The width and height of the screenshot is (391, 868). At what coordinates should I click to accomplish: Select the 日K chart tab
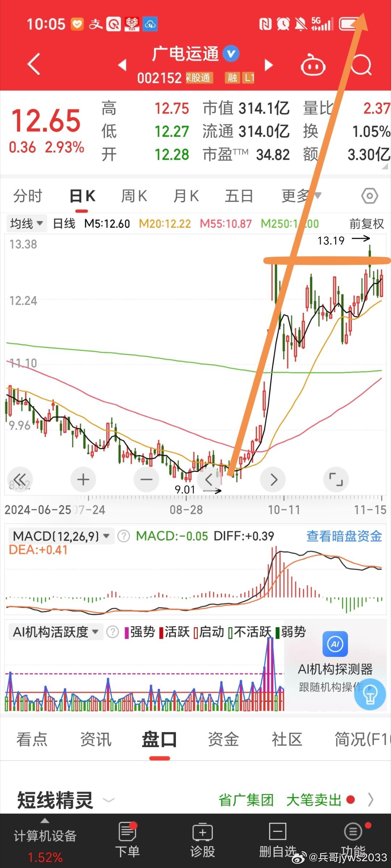click(82, 196)
